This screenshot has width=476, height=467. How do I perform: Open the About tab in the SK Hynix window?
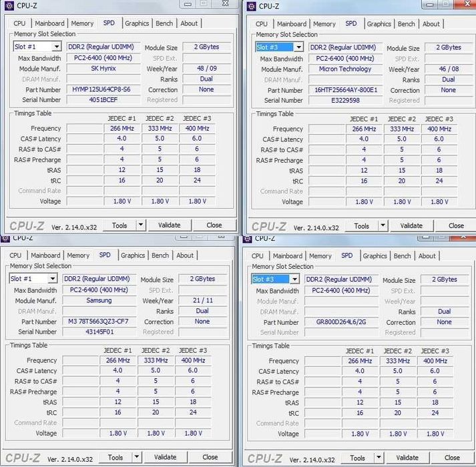coord(189,23)
